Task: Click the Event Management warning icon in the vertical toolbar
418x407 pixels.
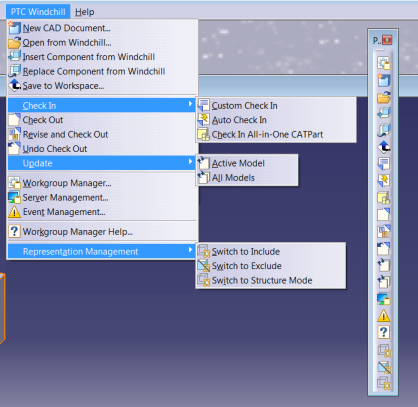Action: pyautogui.click(x=384, y=315)
